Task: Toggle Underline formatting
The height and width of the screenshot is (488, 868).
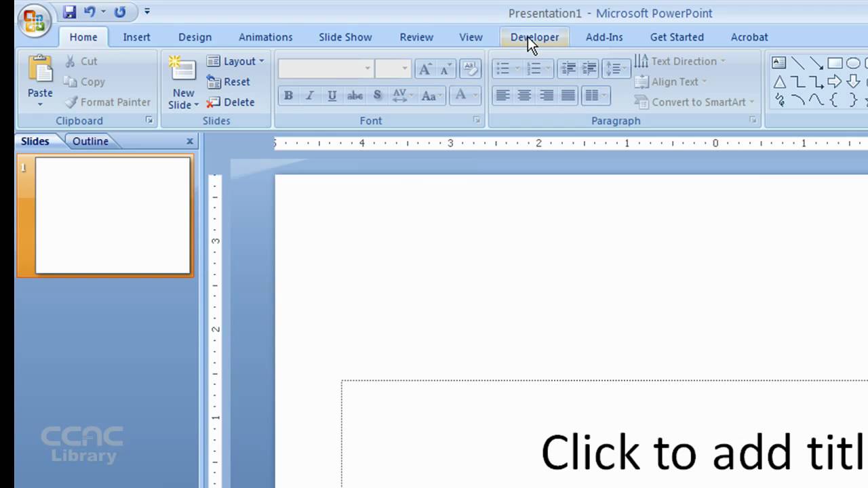Action: coord(332,96)
